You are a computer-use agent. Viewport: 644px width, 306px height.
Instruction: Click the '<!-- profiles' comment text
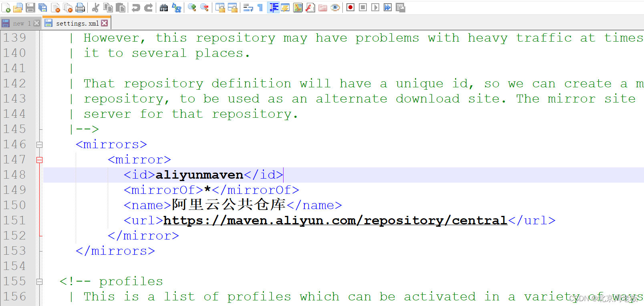point(111,282)
